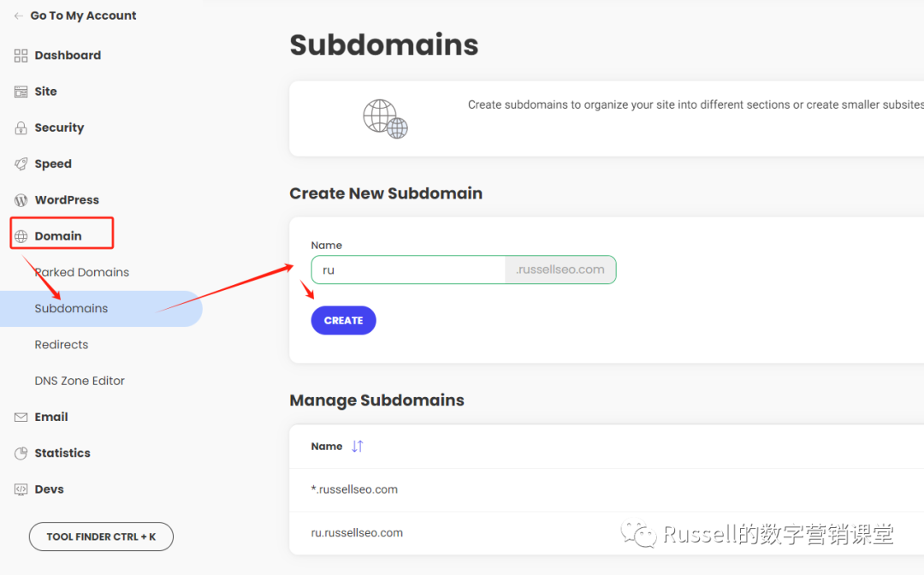Open the Redirects submenu item

(62, 345)
